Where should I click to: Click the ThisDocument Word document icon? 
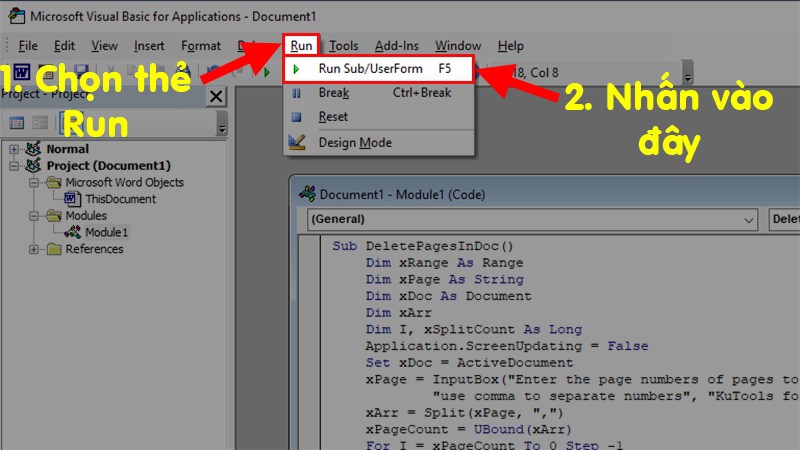72,198
